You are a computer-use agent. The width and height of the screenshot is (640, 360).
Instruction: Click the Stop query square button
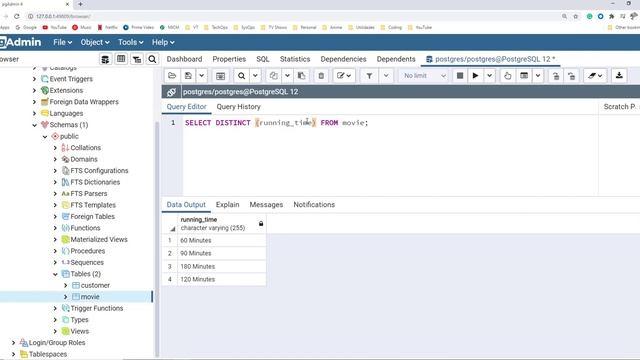[x=460, y=76]
